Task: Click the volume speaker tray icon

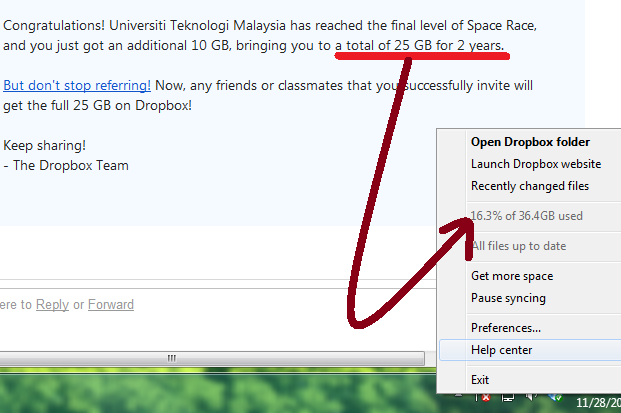Action: [x=531, y=397]
